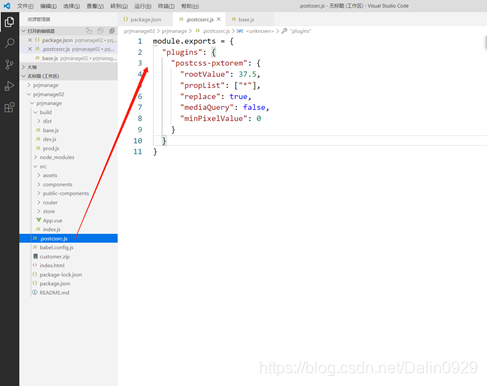This screenshot has height=386, width=487.
Task: Click the VS Code logo icon
Action: pos(7,6)
